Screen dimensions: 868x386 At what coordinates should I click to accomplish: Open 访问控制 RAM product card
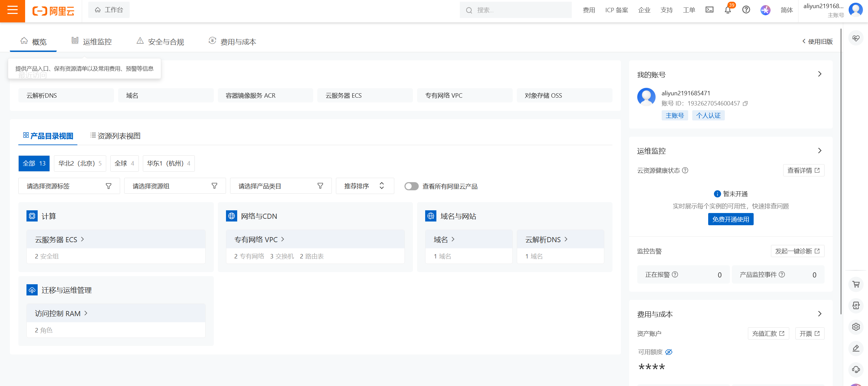(x=116, y=321)
